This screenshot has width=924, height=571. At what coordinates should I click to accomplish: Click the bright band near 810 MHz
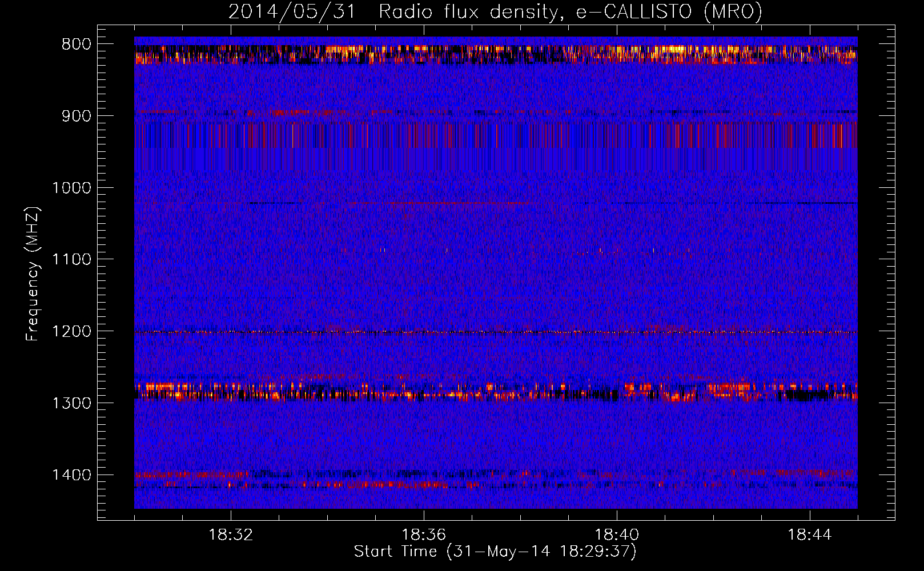(496, 54)
